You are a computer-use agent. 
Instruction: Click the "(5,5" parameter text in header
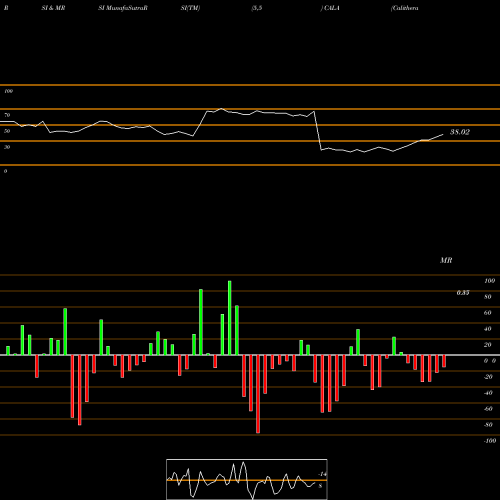tap(257, 8)
